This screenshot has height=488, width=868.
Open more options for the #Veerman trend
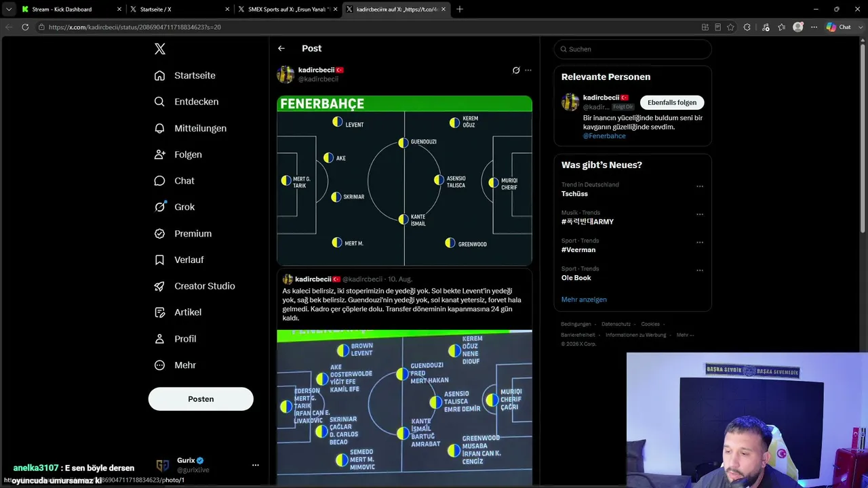pyautogui.click(x=700, y=243)
